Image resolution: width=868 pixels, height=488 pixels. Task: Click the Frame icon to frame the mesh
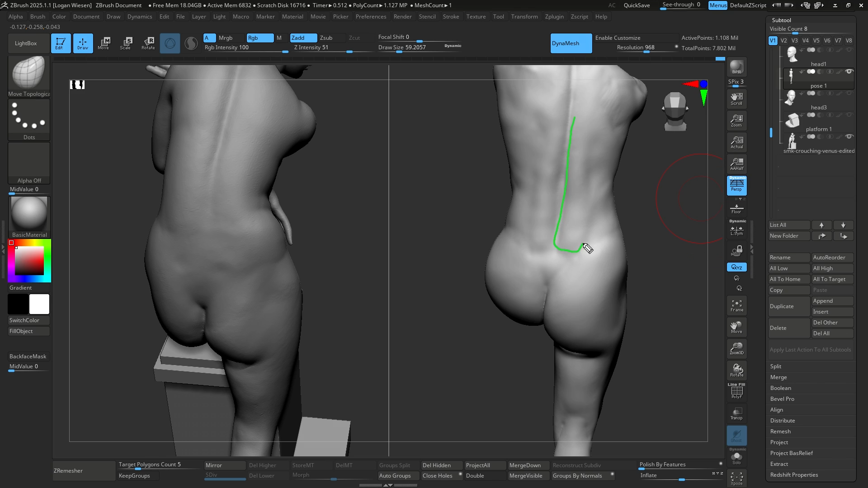tap(736, 305)
